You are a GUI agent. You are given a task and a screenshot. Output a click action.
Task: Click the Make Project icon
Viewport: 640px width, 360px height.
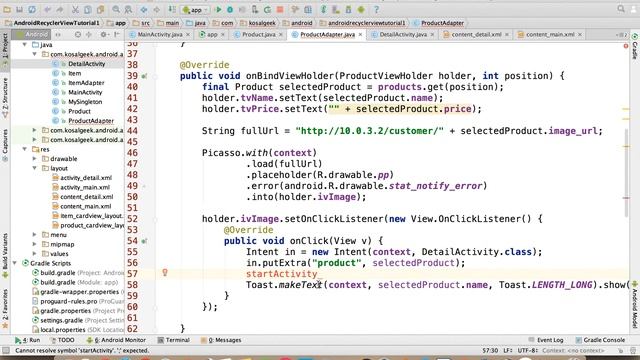pyautogui.click(x=172, y=9)
